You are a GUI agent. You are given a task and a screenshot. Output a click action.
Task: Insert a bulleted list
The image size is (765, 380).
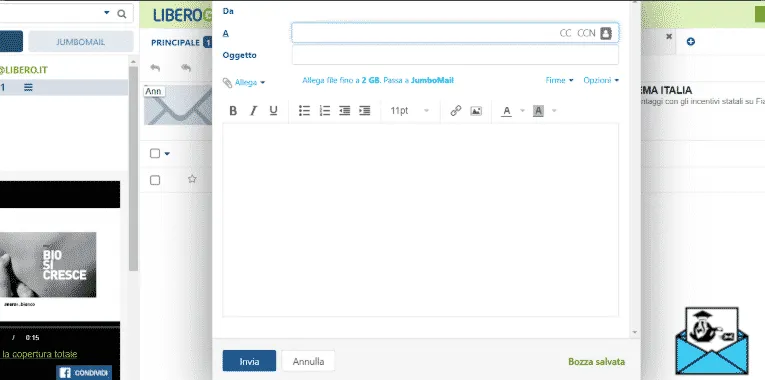tap(304, 111)
